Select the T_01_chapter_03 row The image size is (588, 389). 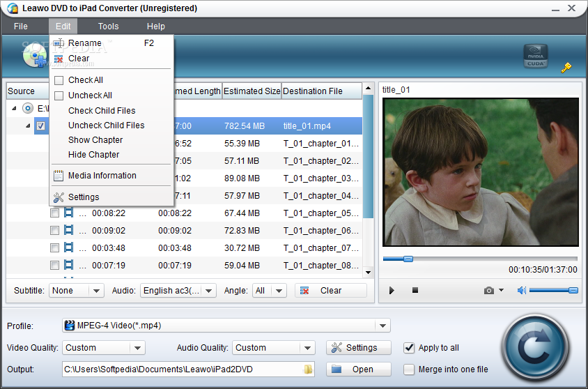pyautogui.click(x=267, y=178)
